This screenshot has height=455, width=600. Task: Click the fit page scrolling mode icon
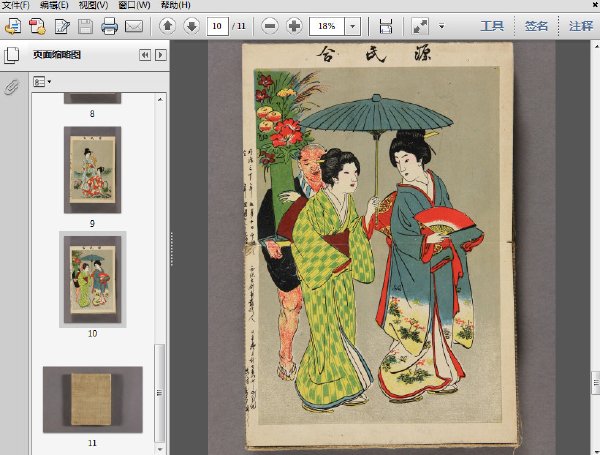(386, 26)
